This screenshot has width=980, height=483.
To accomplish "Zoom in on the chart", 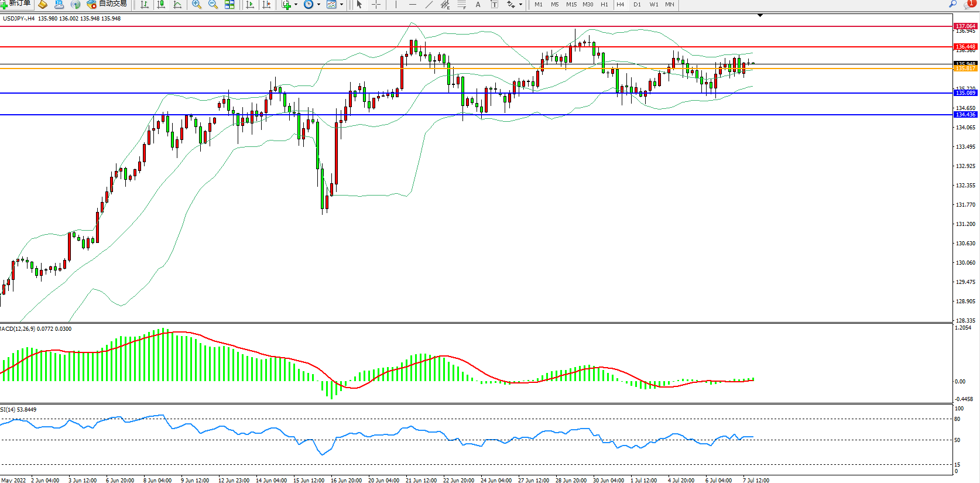I will coord(197,5).
